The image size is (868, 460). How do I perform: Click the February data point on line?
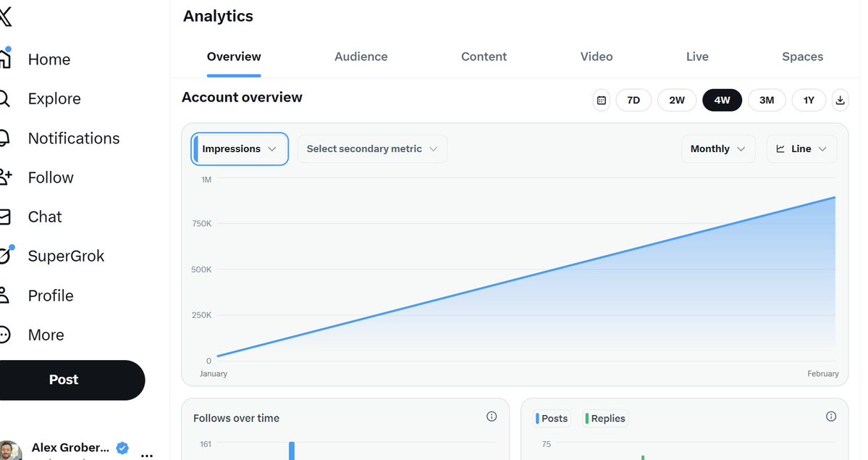pos(834,197)
